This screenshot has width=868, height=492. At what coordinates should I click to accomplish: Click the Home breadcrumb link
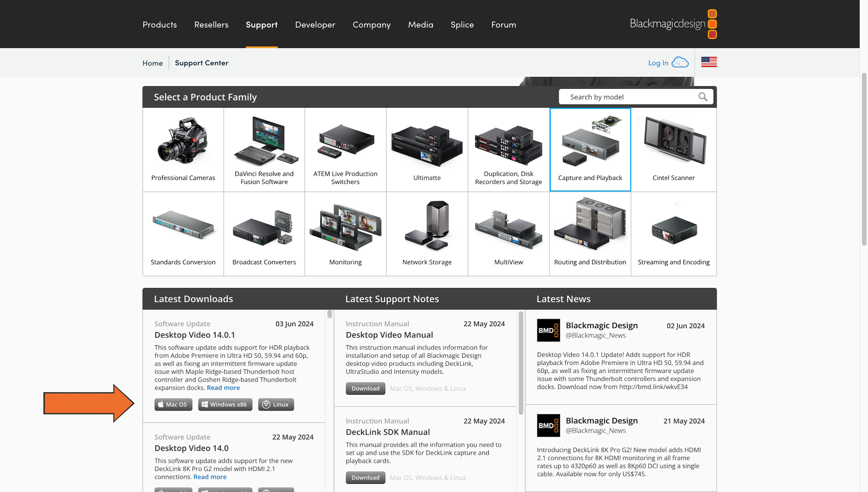(x=152, y=63)
